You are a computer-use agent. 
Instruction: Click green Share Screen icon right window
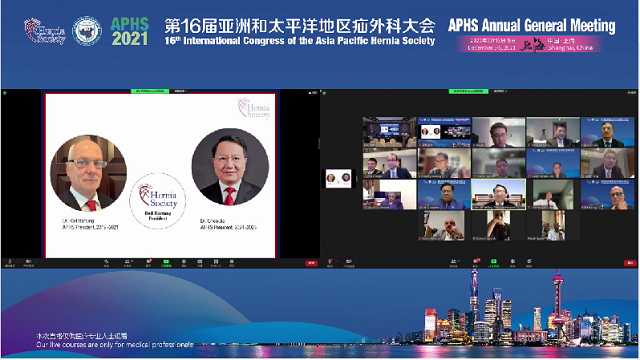(x=493, y=263)
